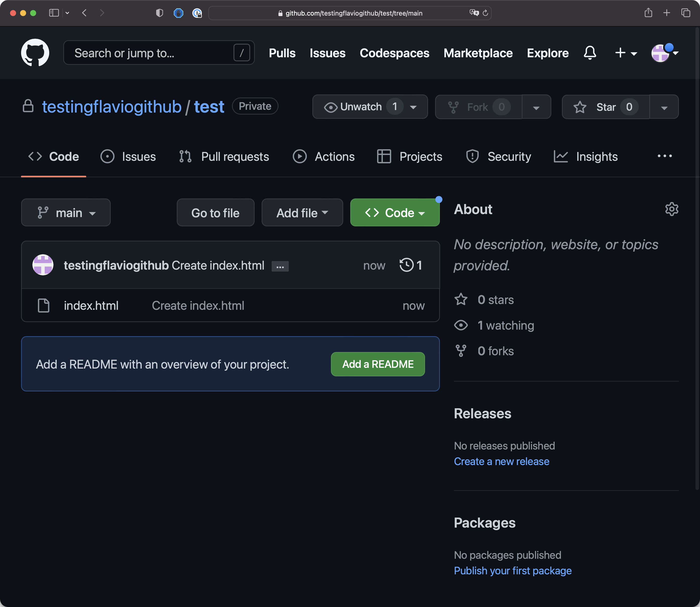Open the notifications bell

tap(590, 53)
